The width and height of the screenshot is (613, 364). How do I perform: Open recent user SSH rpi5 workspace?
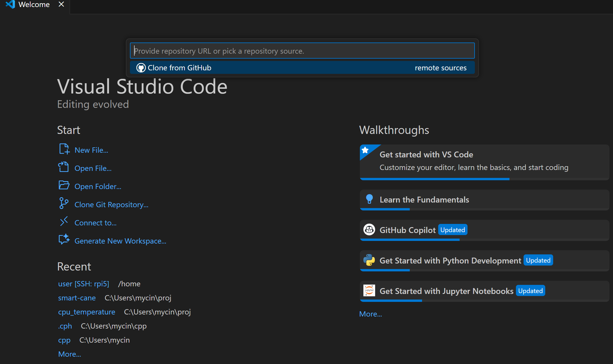[84, 284]
